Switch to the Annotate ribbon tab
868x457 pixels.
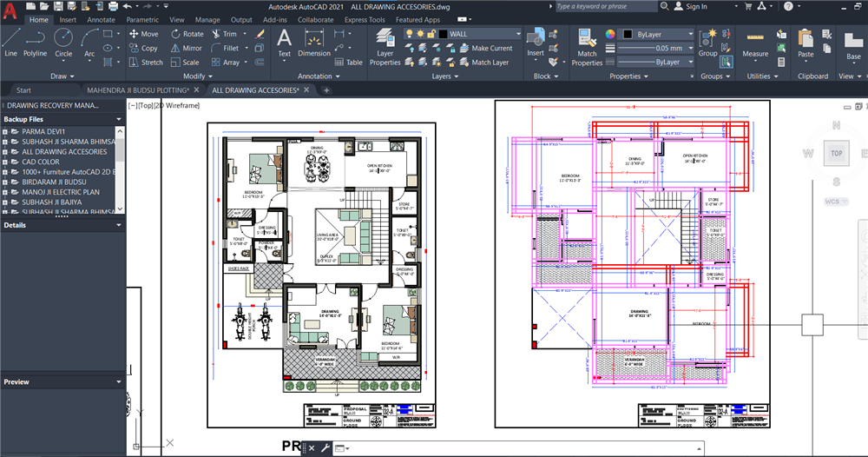[101, 19]
